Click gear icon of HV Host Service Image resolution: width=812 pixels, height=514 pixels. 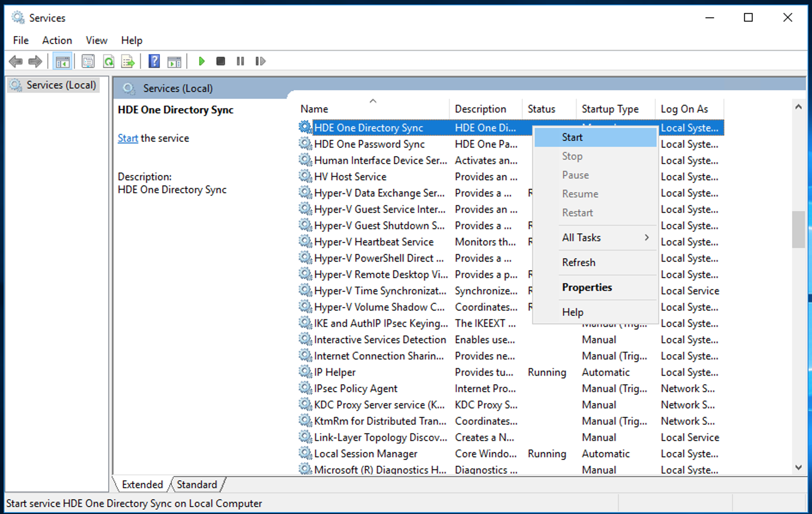coord(305,176)
